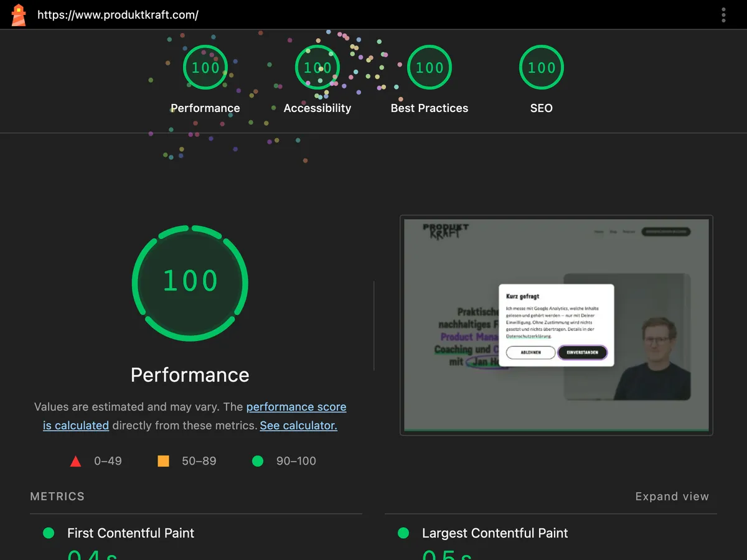Screen dimensions: 747x560
Task: Click the '0–49' legend range text
Action: point(108,461)
